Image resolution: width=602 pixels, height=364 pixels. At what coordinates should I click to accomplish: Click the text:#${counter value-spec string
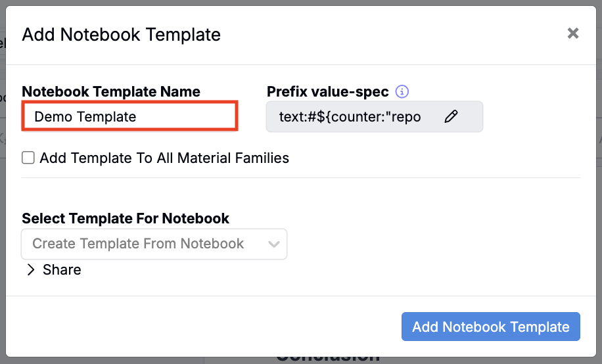click(x=350, y=117)
